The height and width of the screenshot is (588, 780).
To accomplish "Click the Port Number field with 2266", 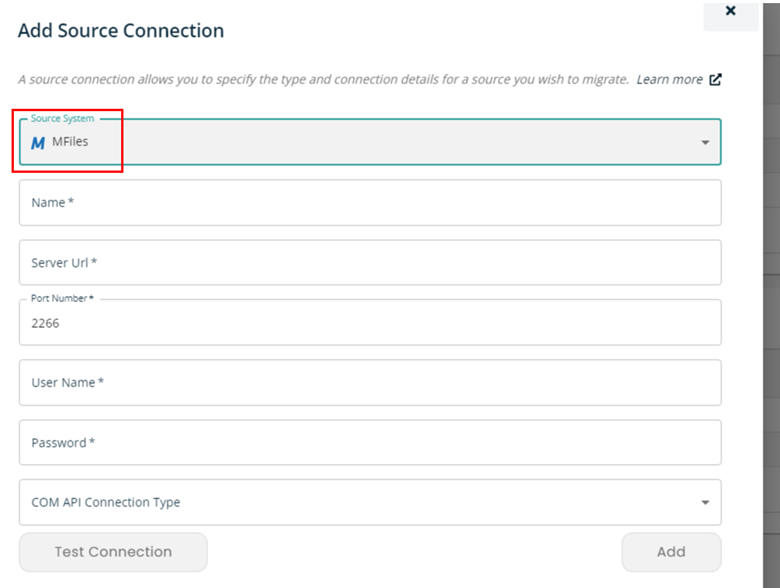I will click(370, 322).
